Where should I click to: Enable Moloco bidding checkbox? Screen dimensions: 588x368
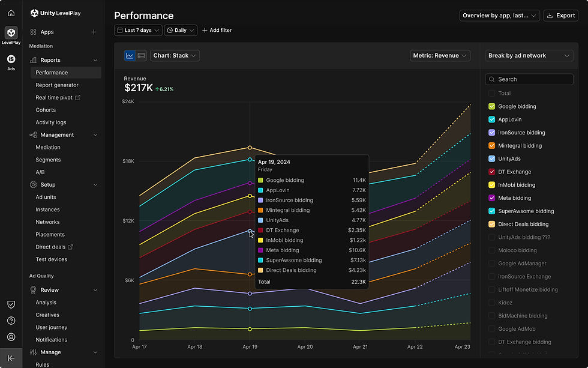click(491, 250)
